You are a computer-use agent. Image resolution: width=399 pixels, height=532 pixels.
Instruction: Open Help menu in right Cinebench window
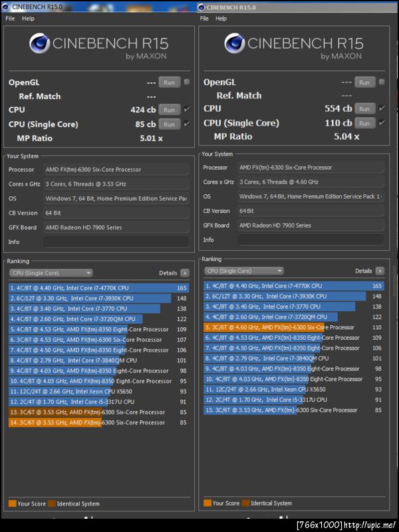pos(221,19)
